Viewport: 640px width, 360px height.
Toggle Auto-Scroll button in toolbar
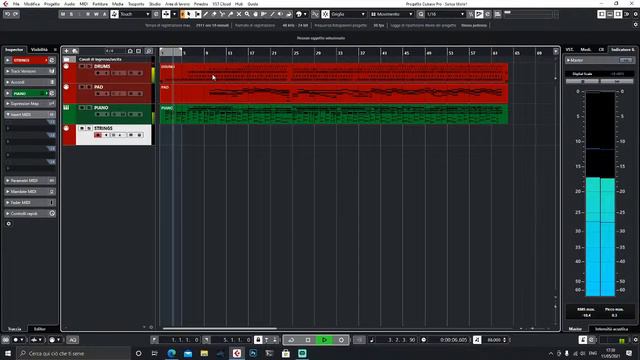tap(166, 14)
